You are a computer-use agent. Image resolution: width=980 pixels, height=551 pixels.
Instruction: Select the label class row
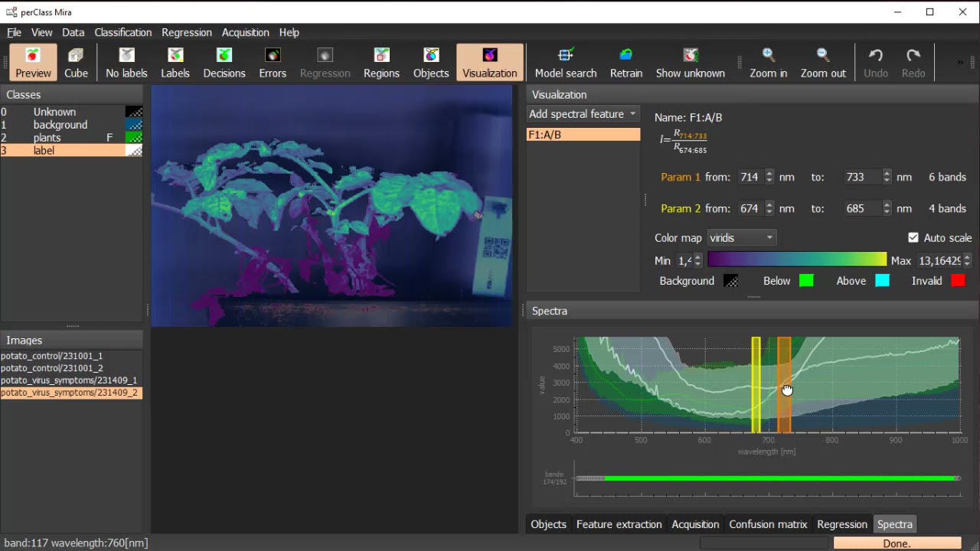click(71, 151)
